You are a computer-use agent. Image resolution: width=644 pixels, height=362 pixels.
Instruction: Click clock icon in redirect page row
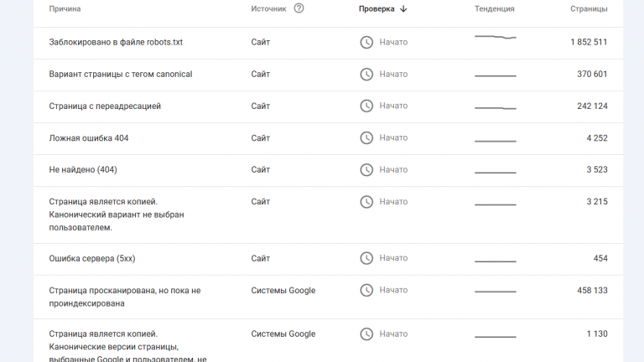click(366, 106)
